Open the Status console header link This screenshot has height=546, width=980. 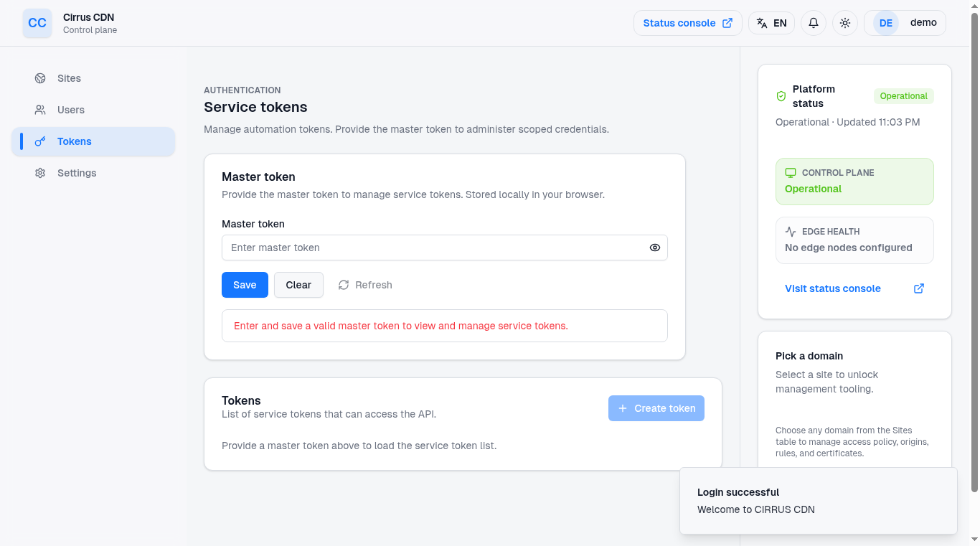click(x=687, y=23)
